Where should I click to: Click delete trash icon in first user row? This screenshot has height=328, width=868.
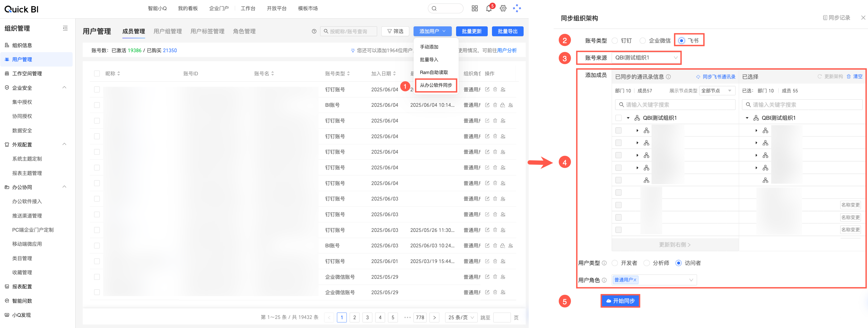495,89
